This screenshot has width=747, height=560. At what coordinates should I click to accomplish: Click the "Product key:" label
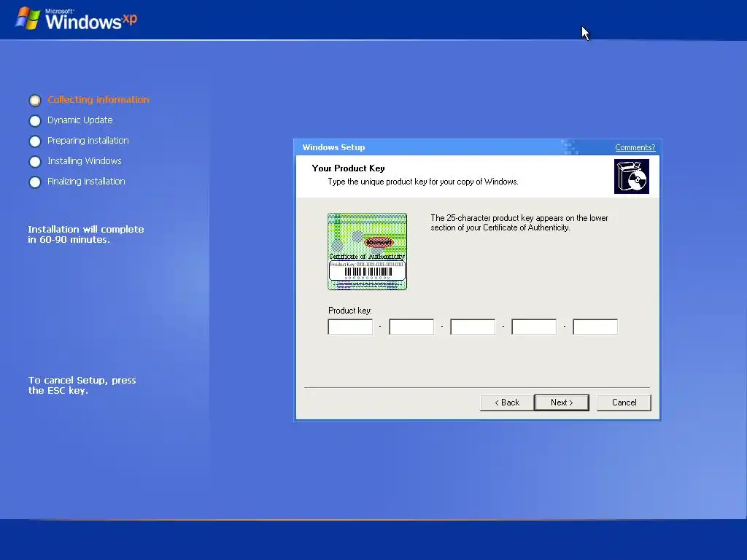coord(350,311)
